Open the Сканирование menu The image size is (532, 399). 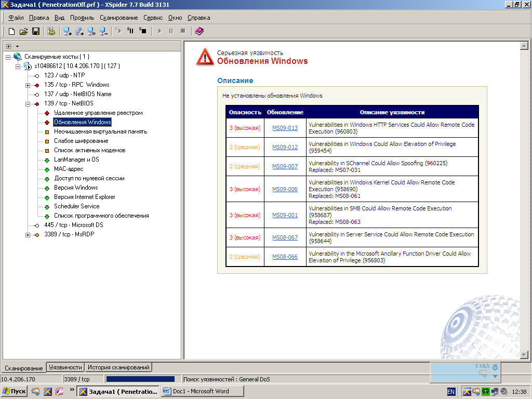(118, 18)
